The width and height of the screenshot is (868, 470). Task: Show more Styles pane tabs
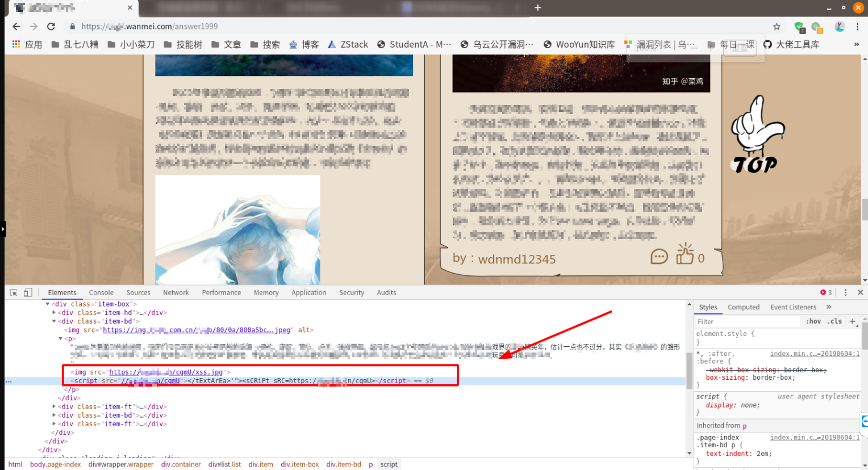click(829, 307)
